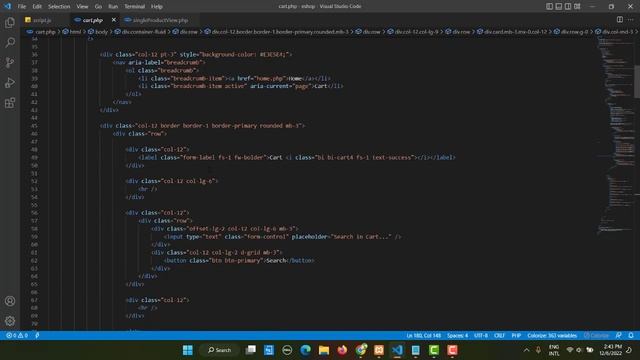Click Search button text on line 62
Screen dimensions: 640x360
point(276,260)
